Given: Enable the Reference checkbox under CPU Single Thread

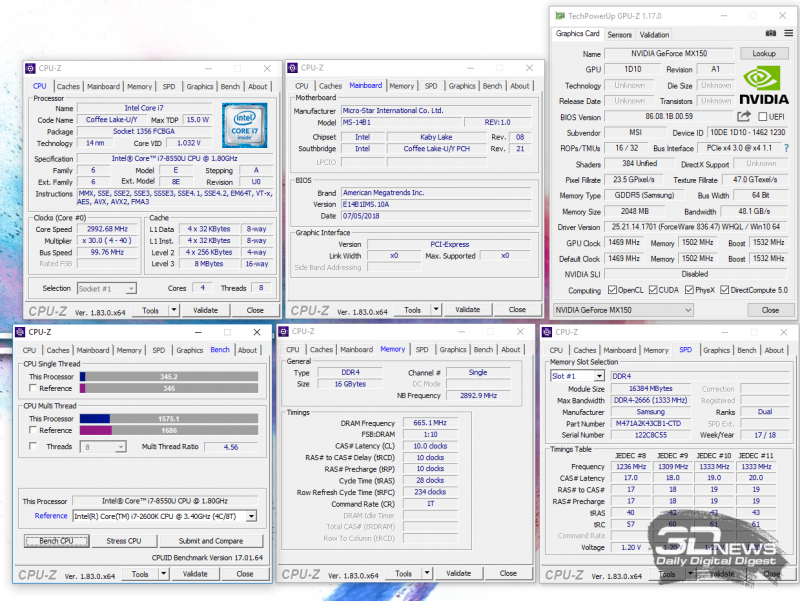Looking at the screenshot, I should pos(33,388).
